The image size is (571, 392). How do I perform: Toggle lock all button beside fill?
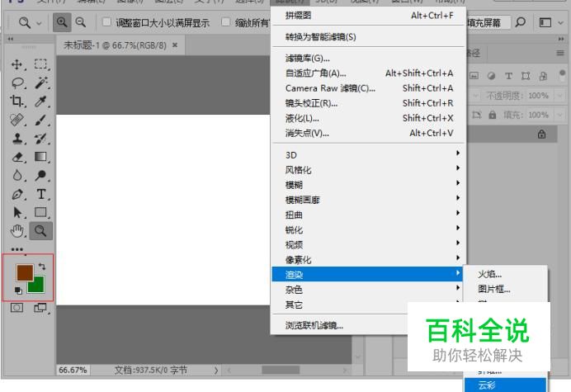(493, 115)
